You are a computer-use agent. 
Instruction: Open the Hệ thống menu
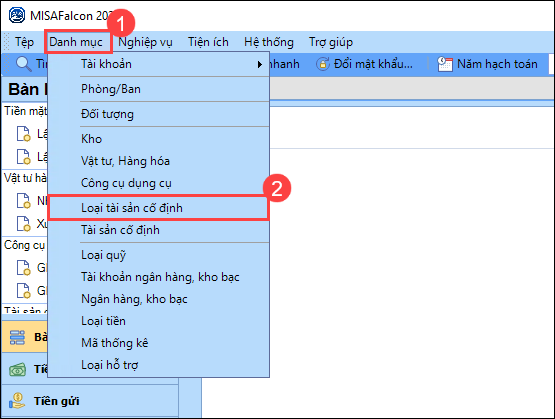pyautogui.click(x=269, y=42)
